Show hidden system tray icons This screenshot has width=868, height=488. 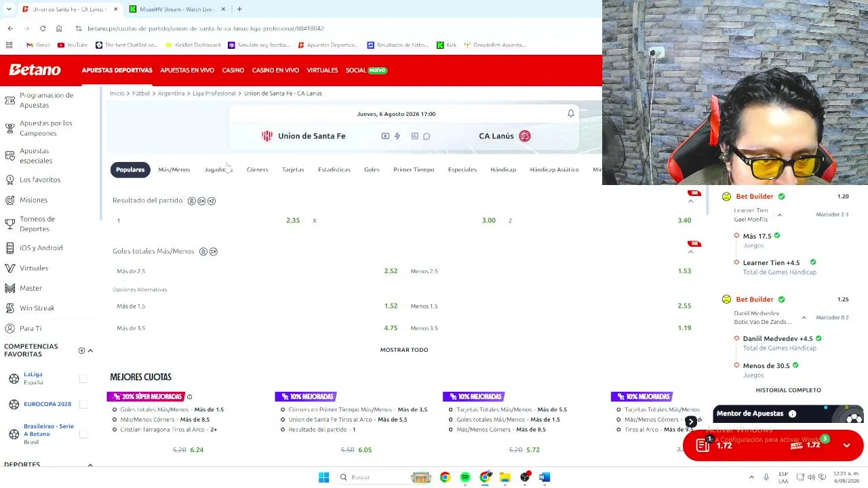point(751,477)
